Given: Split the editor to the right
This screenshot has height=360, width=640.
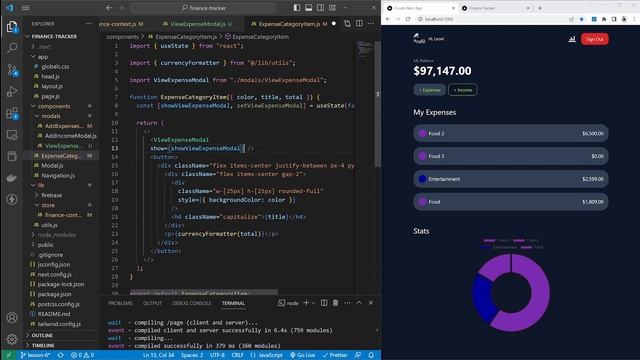Looking at the screenshot, I should coord(359,24).
